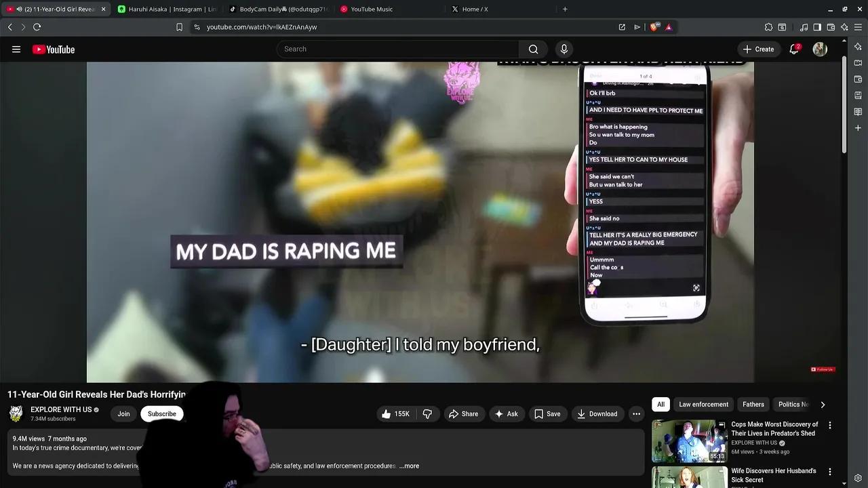Open the EXPLORE WITH US channel name link
The height and width of the screenshot is (488, 868).
click(61, 410)
